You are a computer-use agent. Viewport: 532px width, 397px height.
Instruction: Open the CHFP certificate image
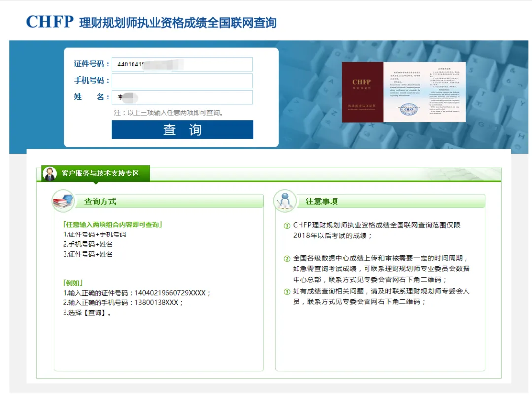[x=403, y=92]
